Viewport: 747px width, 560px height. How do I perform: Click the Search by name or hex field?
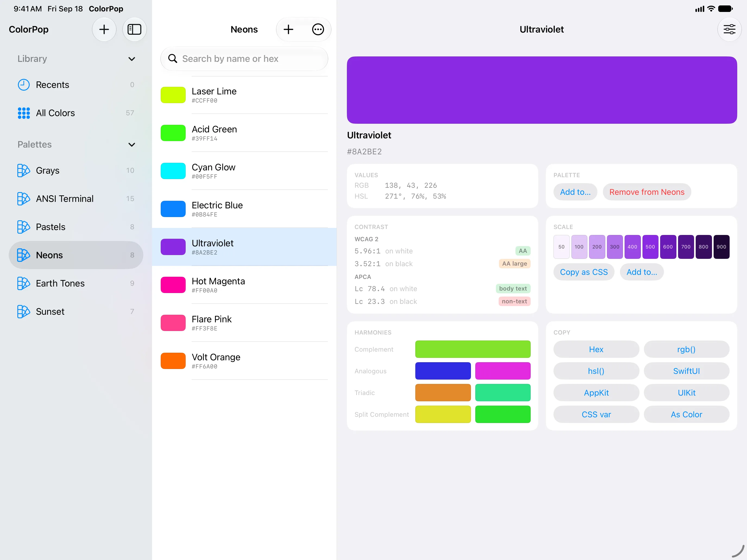244,59
